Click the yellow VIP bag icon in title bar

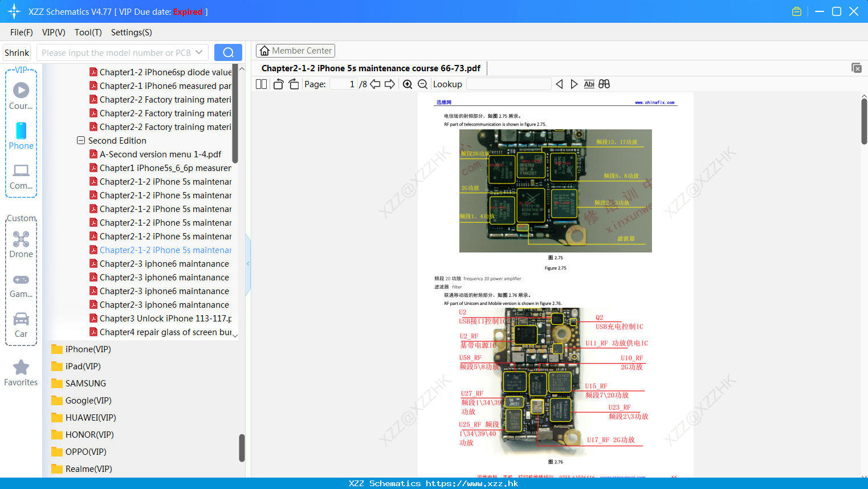click(x=797, y=11)
